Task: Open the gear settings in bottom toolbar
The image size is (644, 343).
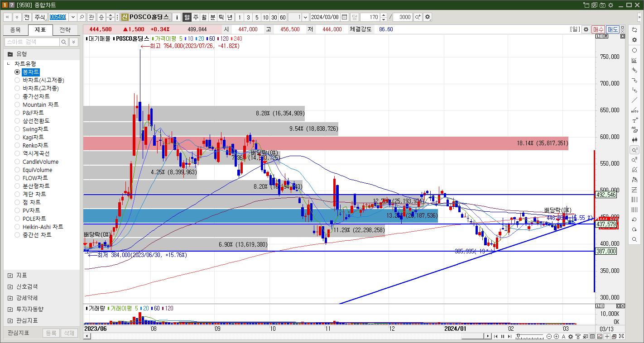Action: tap(572, 336)
